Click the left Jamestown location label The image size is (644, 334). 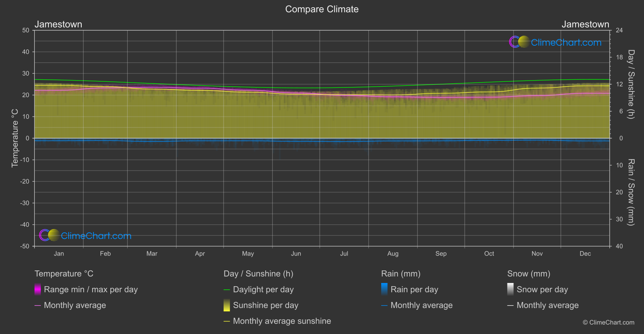pyautogui.click(x=58, y=24)
